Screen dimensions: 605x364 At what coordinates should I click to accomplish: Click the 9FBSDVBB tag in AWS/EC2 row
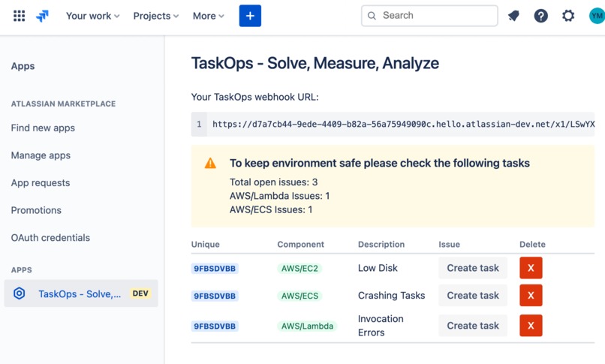[215, 269]
